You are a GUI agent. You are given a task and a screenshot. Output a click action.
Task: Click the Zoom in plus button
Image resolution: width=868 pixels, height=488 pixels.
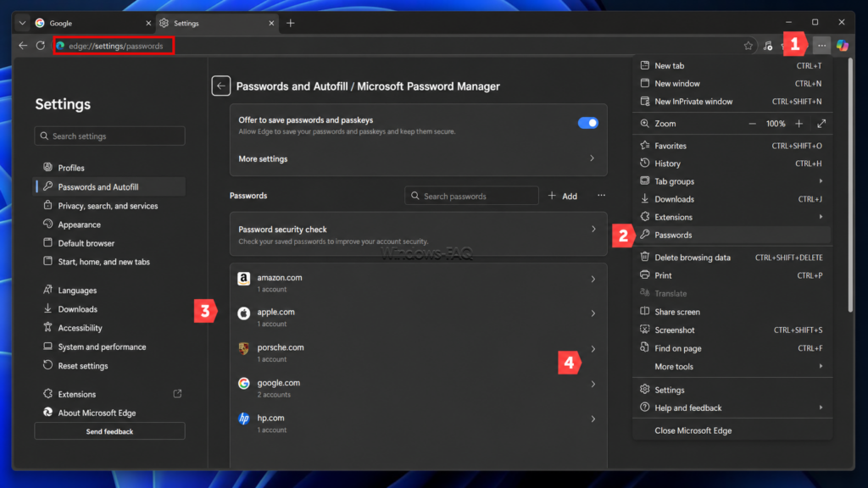pos(798,124)
